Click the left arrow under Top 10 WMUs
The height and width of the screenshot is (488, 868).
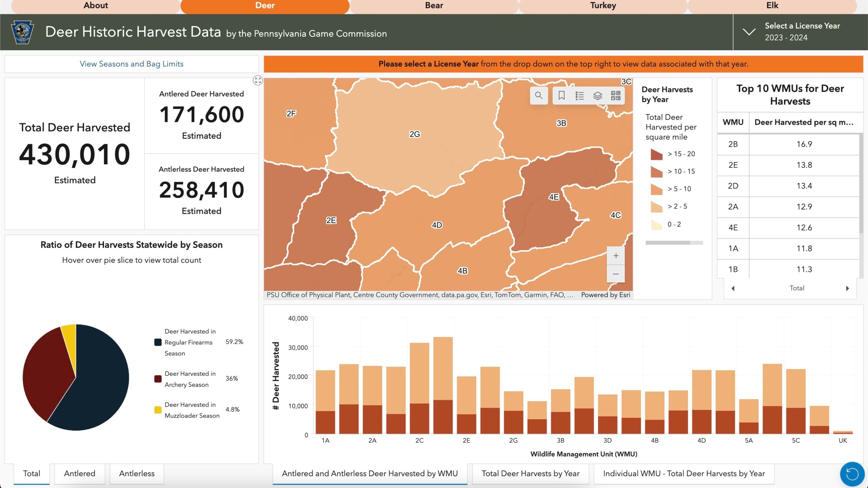[x=733, y=288]
